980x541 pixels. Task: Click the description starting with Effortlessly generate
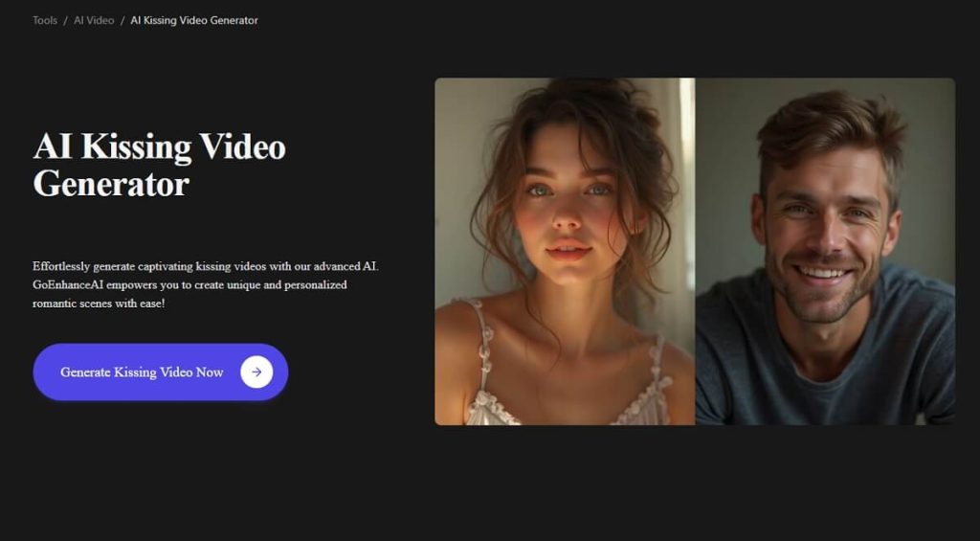206,284
